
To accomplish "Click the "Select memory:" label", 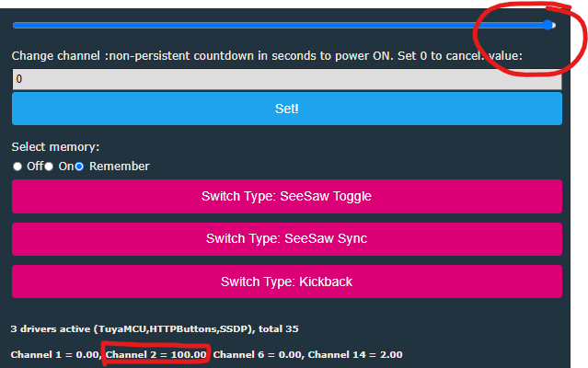I will (x=55, y=147).
